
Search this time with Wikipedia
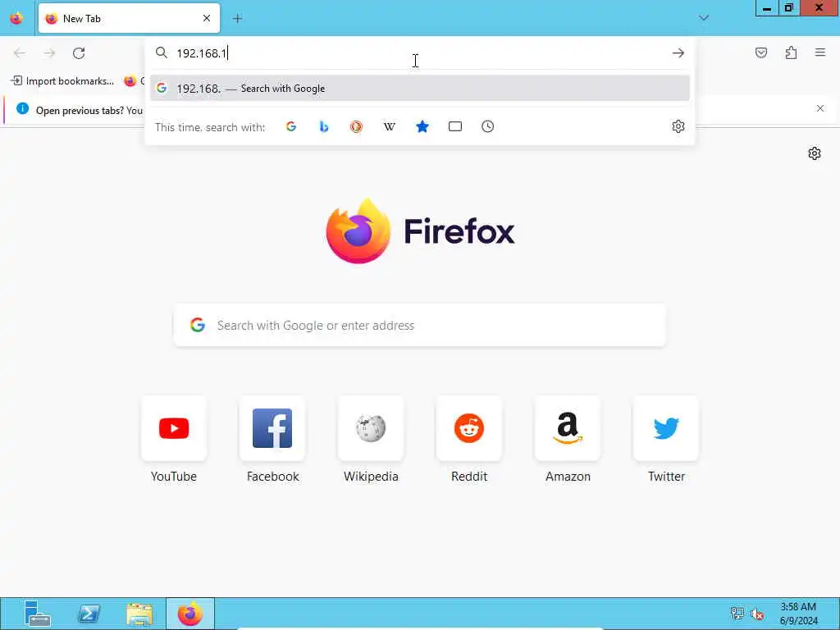coord(390,126)
